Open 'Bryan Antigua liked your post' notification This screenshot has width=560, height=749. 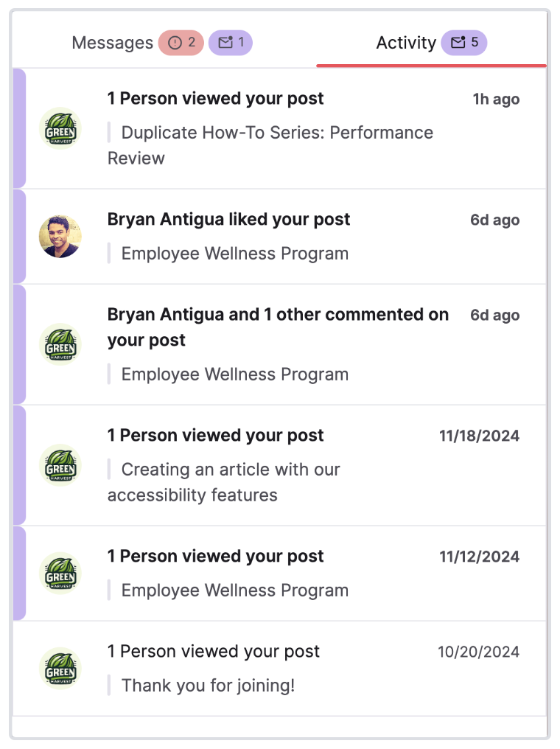pos(228,219)
